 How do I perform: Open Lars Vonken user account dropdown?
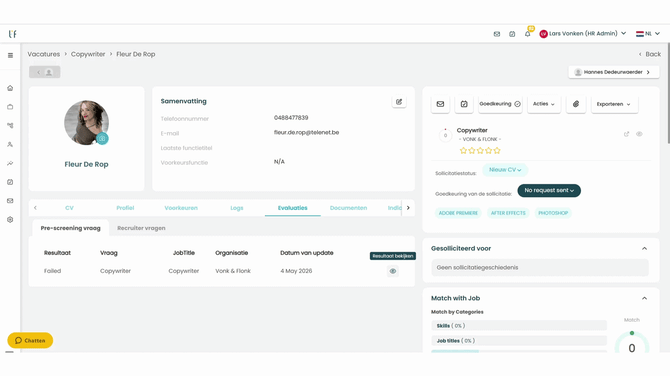[x=583, y=34]
